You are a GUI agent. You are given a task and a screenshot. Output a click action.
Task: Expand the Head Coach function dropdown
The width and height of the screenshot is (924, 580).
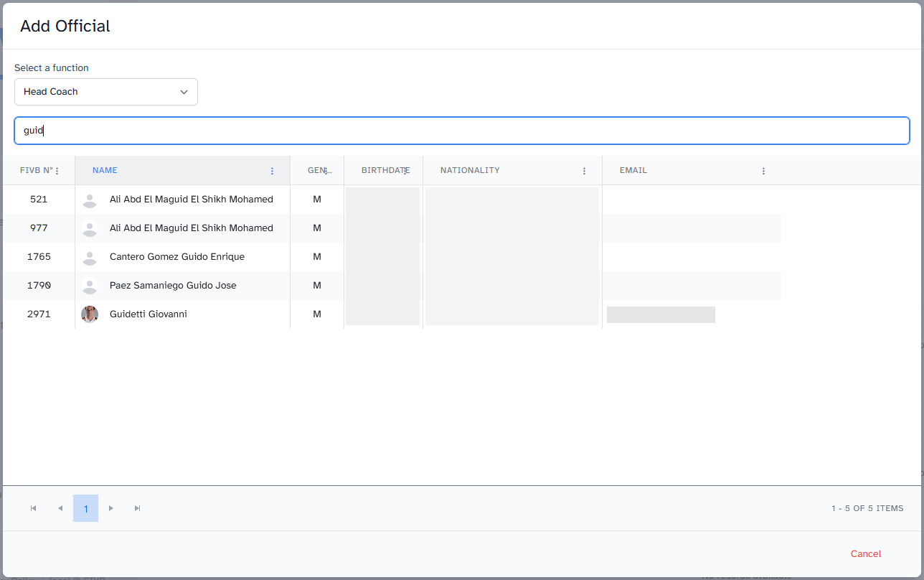(x=106, y=92)
